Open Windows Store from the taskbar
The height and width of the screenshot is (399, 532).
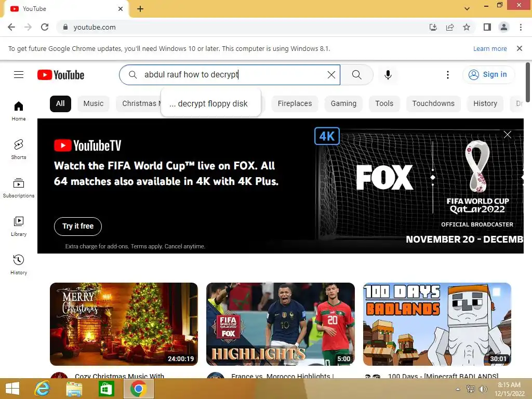coord(106,389)
